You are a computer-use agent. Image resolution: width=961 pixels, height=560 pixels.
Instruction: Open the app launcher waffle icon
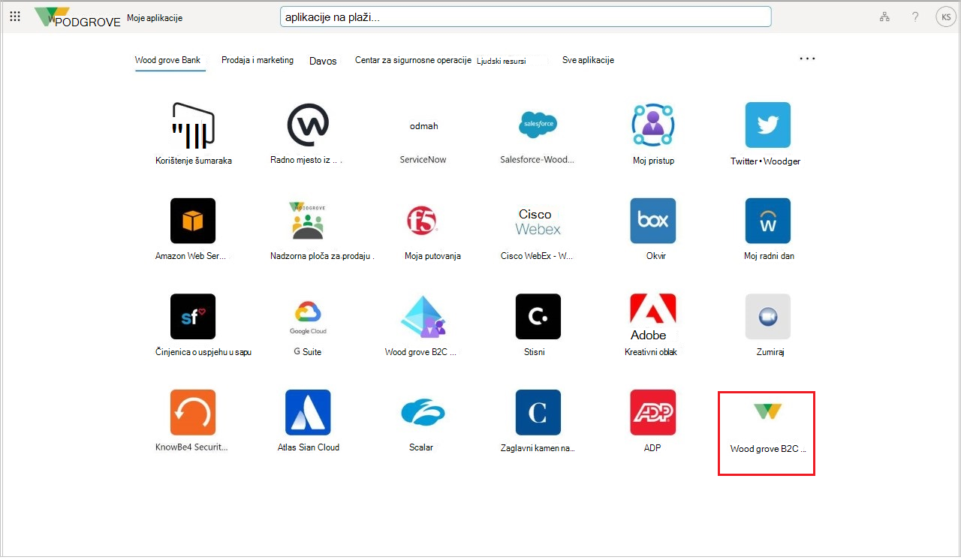15,17
